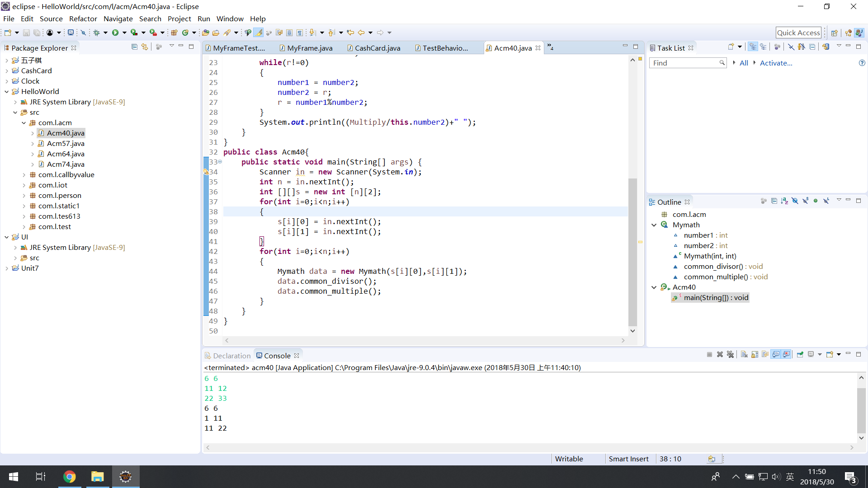Viewport: 868px width, 488px height.
Task: Open File Explorer from the taskbar
Action: tap(97, 477)
